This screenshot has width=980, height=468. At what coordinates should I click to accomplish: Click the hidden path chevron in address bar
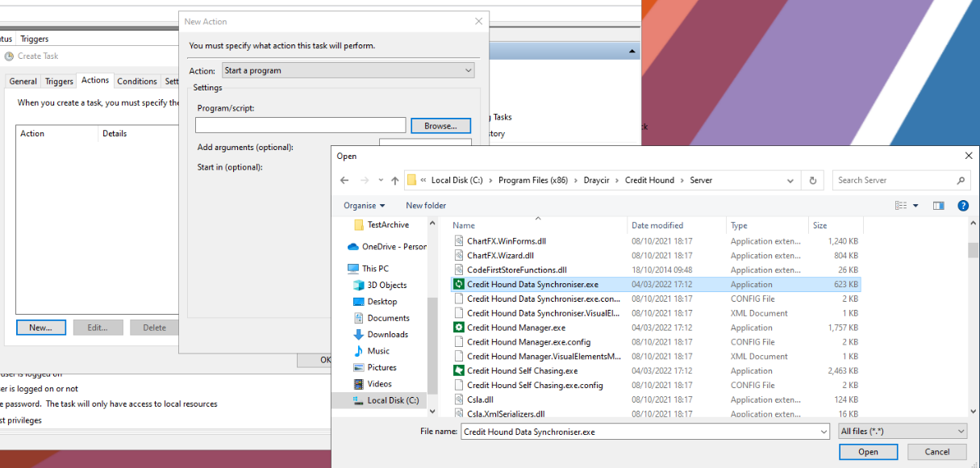[423, 181]
